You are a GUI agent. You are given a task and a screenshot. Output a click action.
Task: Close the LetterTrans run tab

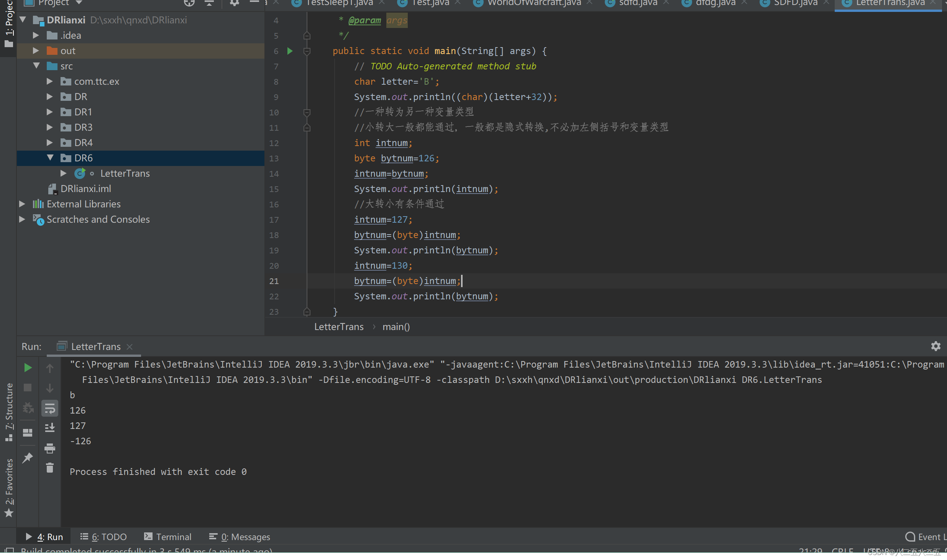click(x=130, y=347)
